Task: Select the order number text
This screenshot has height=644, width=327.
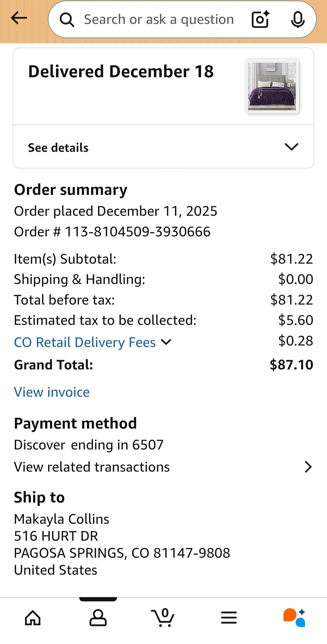Action: pos(112,232)
